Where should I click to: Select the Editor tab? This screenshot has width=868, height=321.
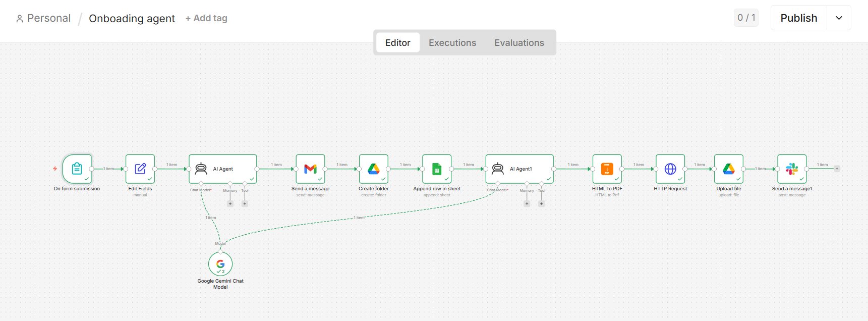coord(398,43)
